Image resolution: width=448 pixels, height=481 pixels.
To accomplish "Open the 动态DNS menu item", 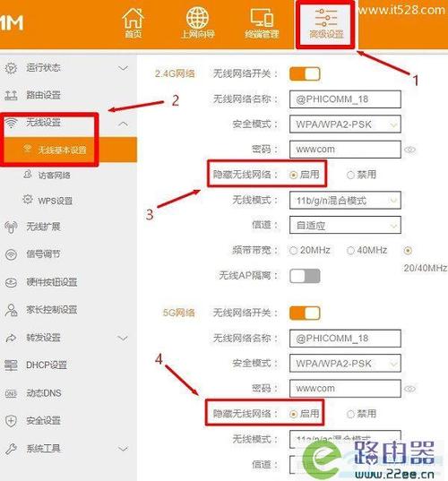I will point(44,393).
